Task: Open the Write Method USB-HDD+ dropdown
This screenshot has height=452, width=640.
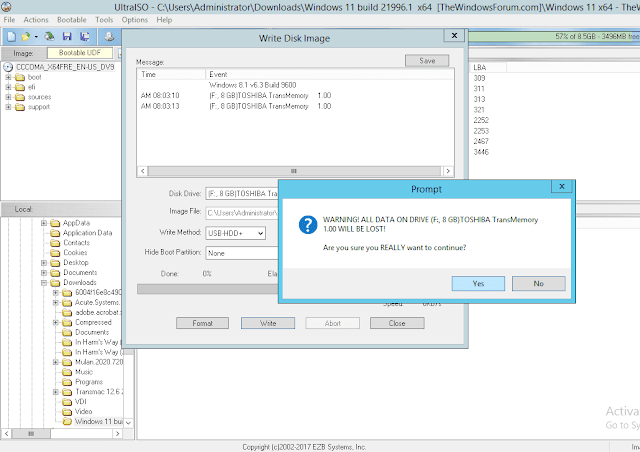Action: pos(260,233)
